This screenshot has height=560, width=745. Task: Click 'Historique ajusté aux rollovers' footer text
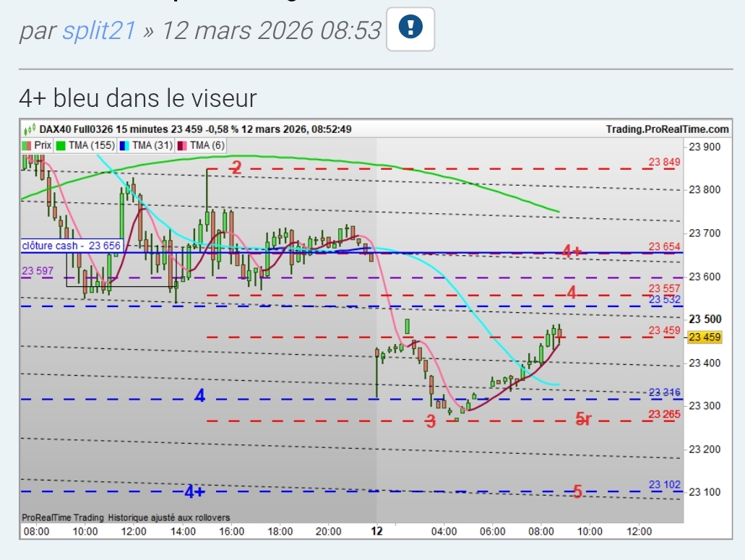pos(169,517)
